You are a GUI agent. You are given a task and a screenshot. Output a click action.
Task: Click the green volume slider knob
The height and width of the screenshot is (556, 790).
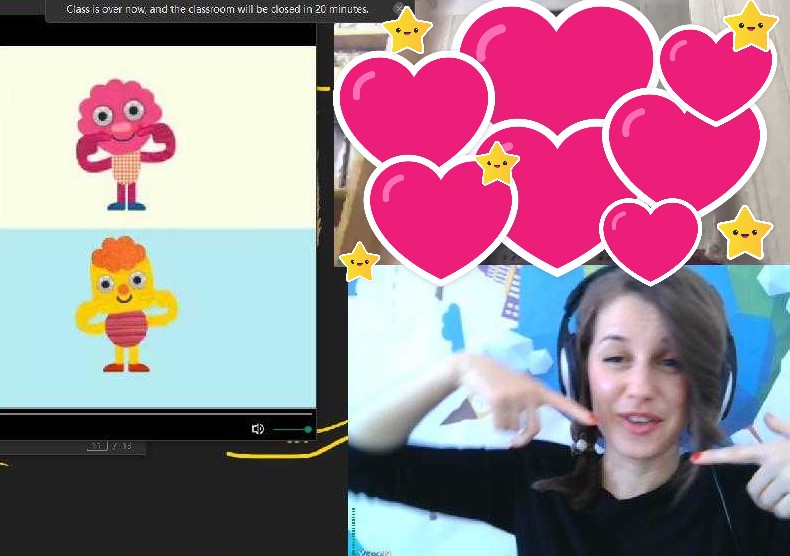tap(308, 429)
